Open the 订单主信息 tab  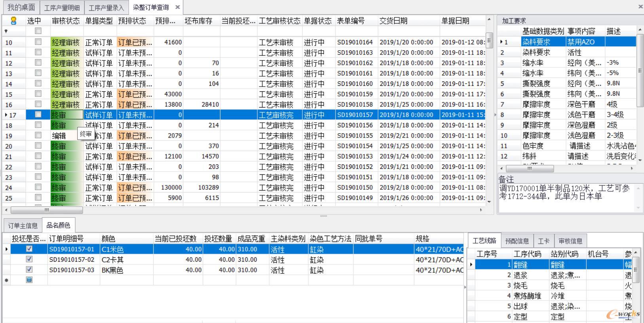pos(23,226)
